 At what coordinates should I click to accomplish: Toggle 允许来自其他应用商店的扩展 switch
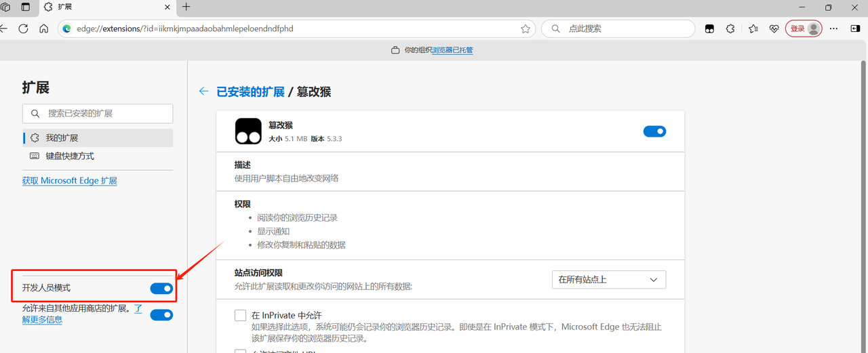coord(161,315)
